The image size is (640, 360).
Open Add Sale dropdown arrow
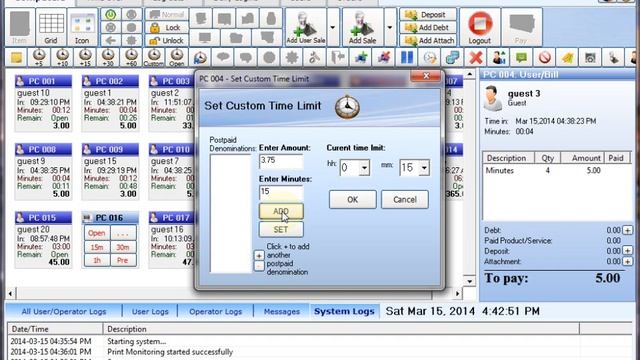390,27
